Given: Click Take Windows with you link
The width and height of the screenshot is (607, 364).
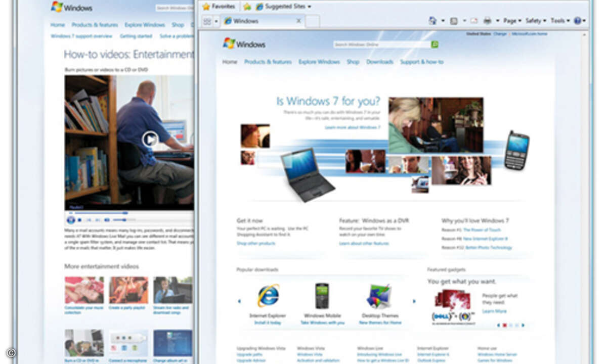Looking at the screenshot, I should pos(322,322).
